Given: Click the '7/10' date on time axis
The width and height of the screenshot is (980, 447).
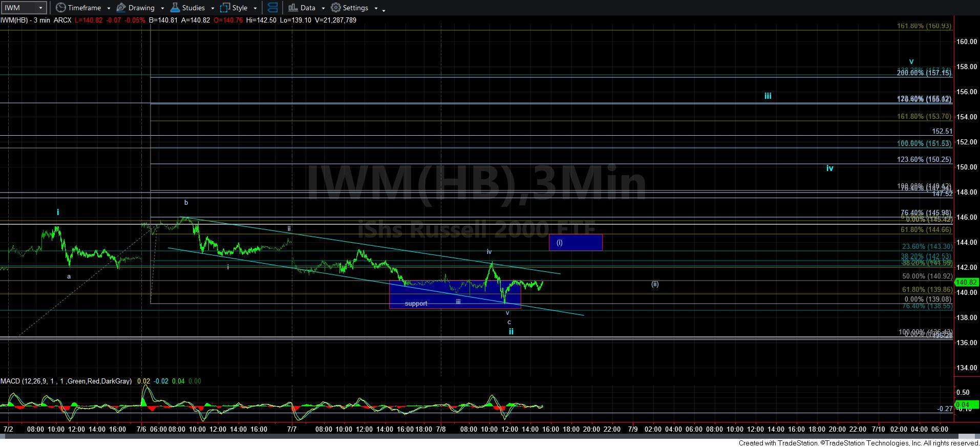Looking at the screenshot, I should pyautogui.click(x=878, y=429).
